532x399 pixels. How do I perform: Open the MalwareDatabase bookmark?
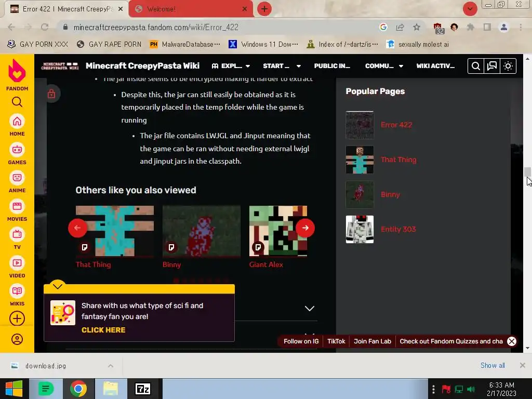click(185, 44)
